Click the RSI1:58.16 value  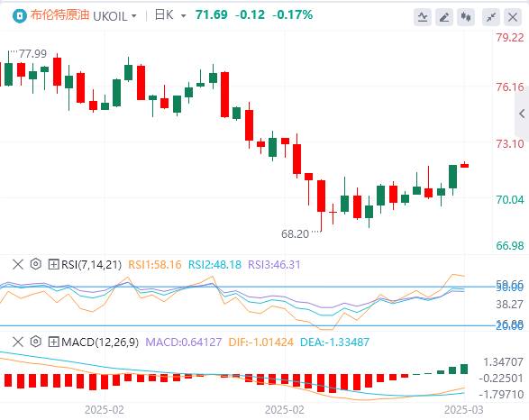click(x=155, y=265)
